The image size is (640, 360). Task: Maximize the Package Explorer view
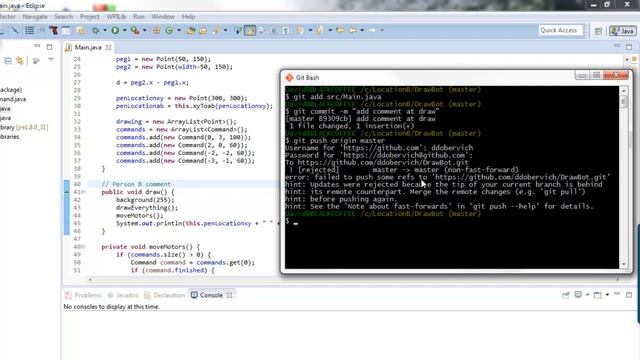pyautogui.click(x=49, y=47)
